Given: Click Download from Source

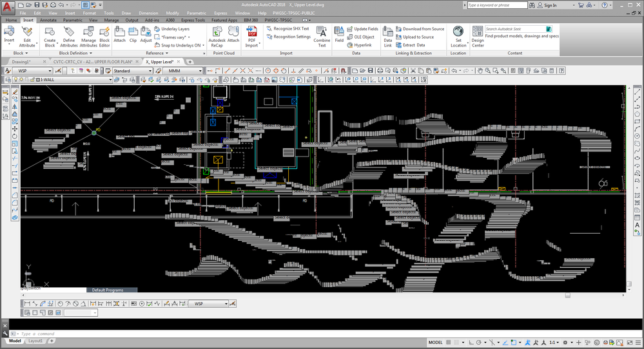Looking at the screenshot, I should 420,29.
